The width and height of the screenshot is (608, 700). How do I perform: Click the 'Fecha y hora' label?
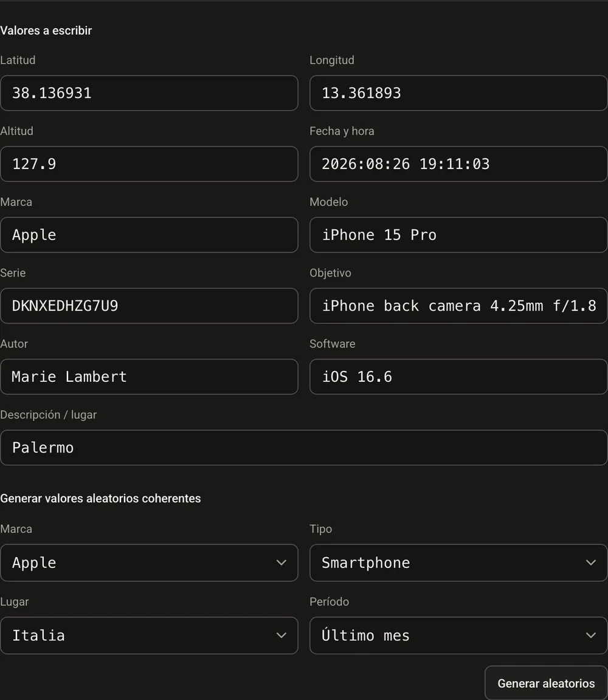pos(342,131)
